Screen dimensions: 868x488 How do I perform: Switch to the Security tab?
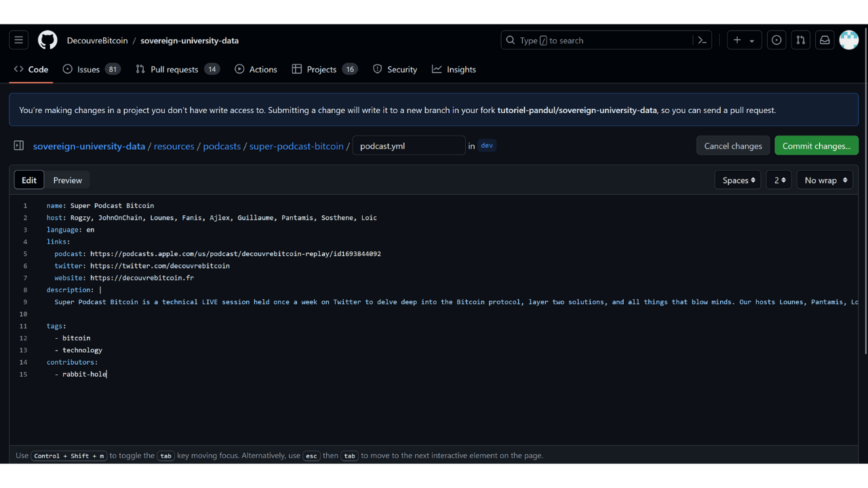coord(395,69)
